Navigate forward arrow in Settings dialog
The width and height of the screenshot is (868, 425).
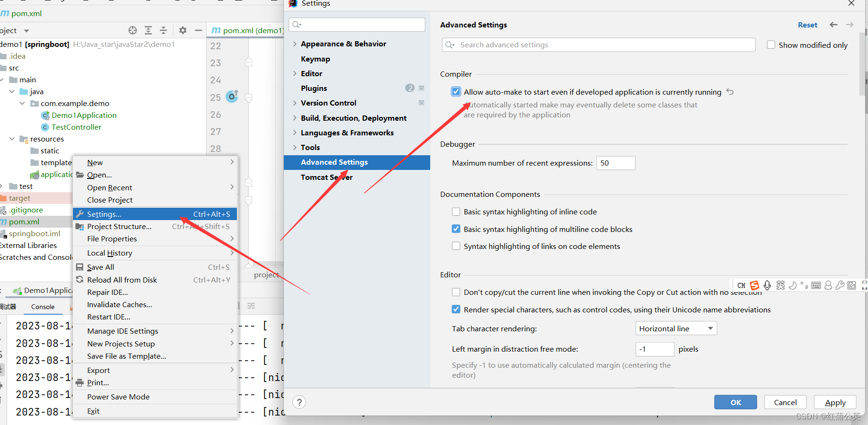pos(850,25)
